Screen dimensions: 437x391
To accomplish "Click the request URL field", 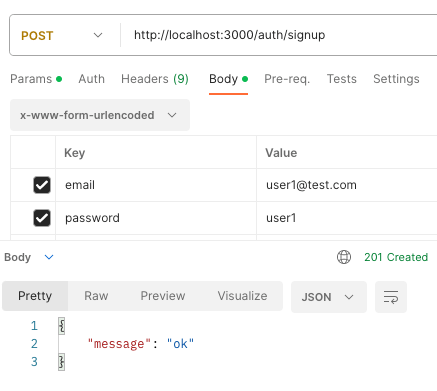I will point(280,35).
